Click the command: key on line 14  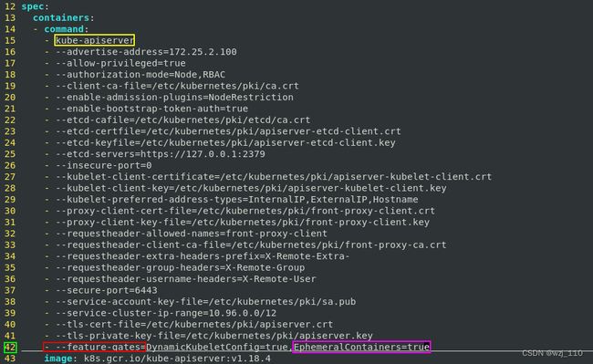coord(67,29)
